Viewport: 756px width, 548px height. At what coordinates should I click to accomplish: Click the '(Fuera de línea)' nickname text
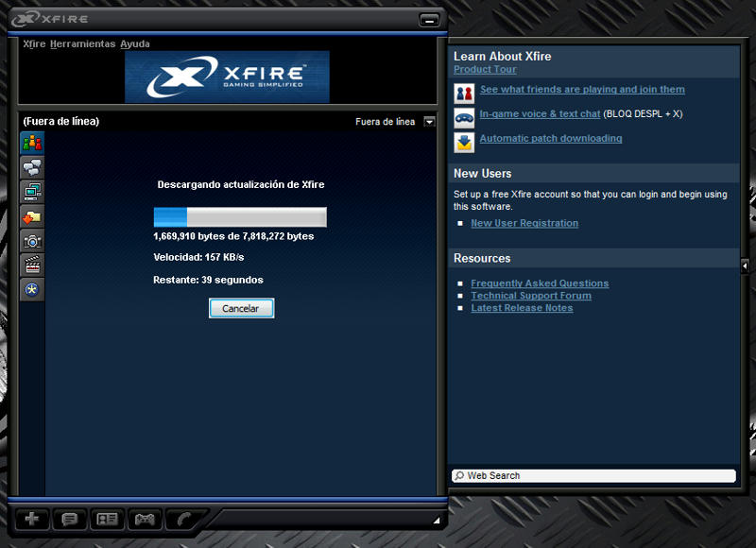(x=61, y=122)
